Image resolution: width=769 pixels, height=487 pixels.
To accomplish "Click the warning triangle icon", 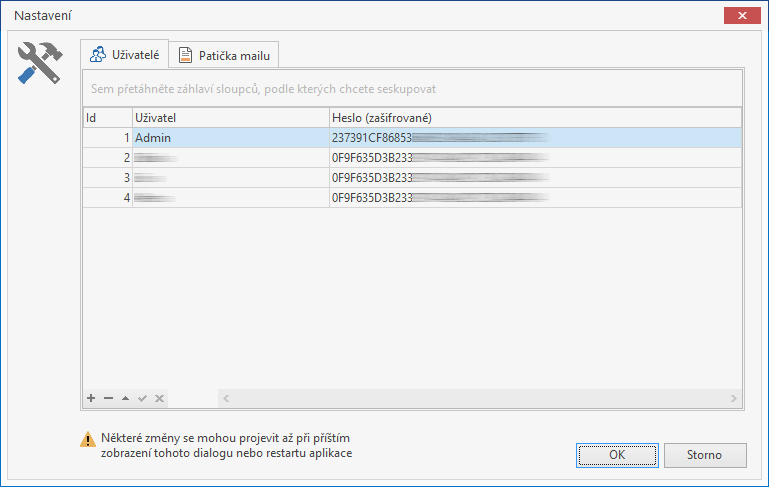I will point(88,439).
